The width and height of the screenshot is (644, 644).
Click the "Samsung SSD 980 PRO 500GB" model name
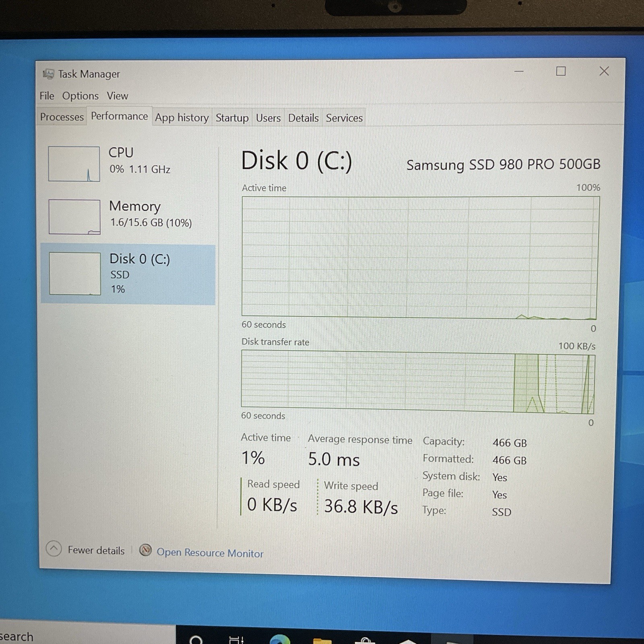click(x=503, y=164)
